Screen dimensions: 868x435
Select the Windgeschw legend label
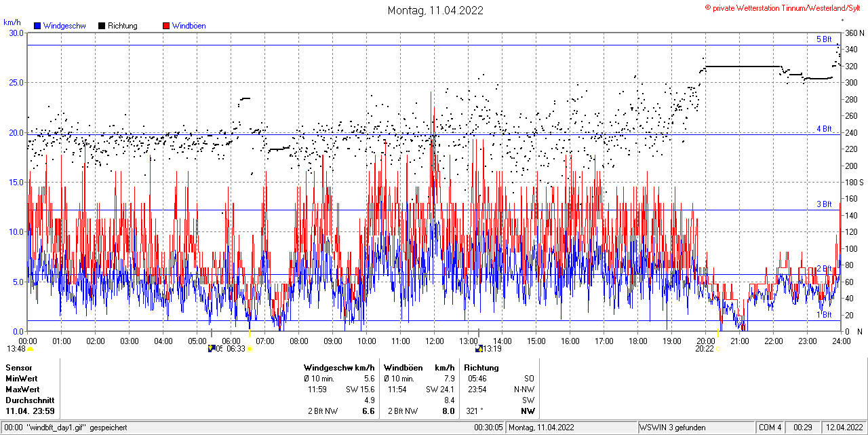64,26
